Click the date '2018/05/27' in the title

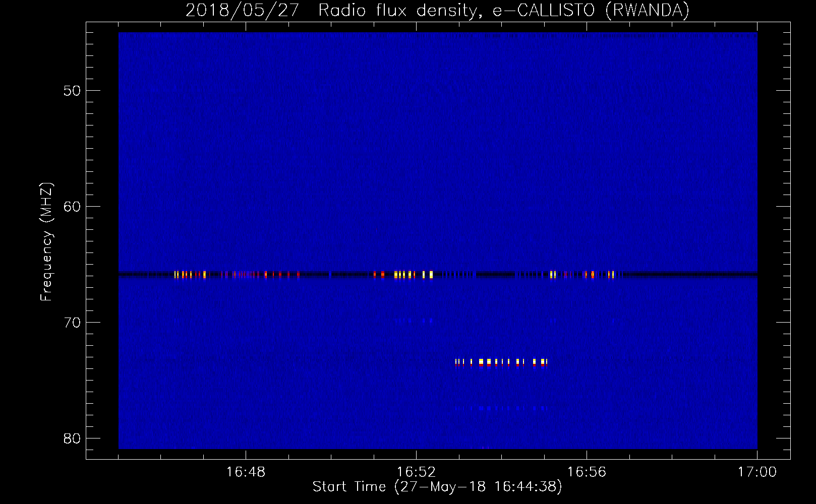click(243, 10)
